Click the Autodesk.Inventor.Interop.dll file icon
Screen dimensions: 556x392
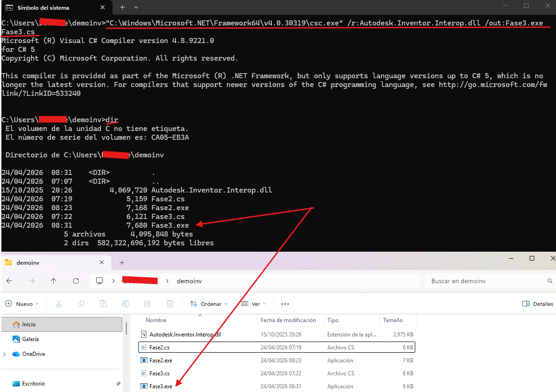click(x=144, y=334)
